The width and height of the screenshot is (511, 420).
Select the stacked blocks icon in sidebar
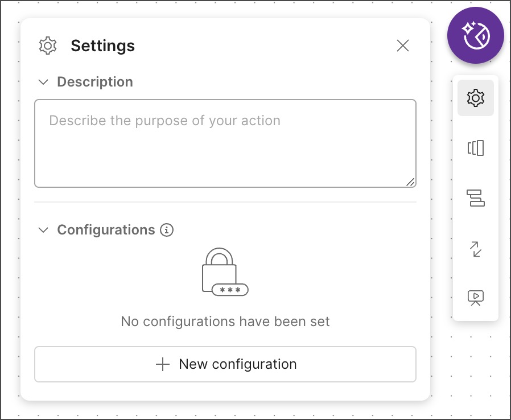click(x=475, y=198)
